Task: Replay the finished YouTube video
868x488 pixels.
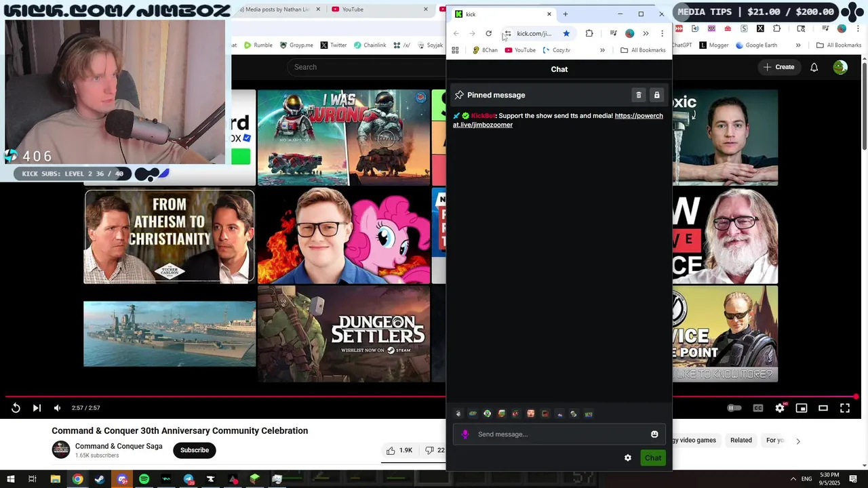Action: pos(16,408)
